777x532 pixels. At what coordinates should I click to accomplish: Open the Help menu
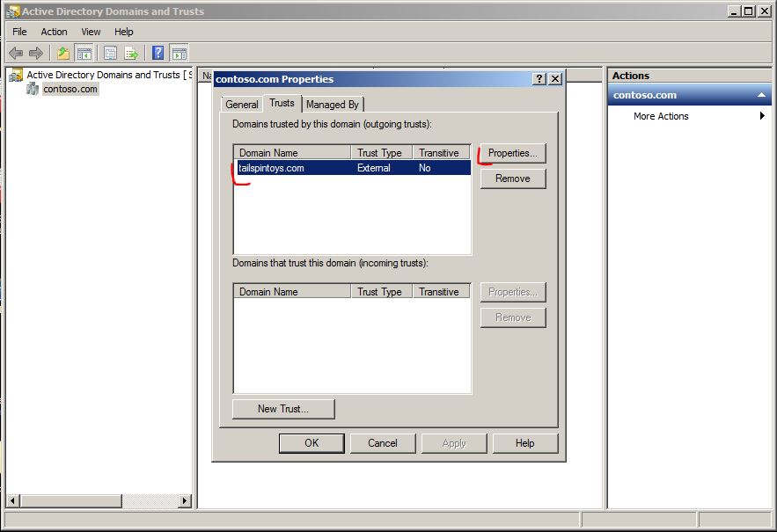(x=123, y=32)
